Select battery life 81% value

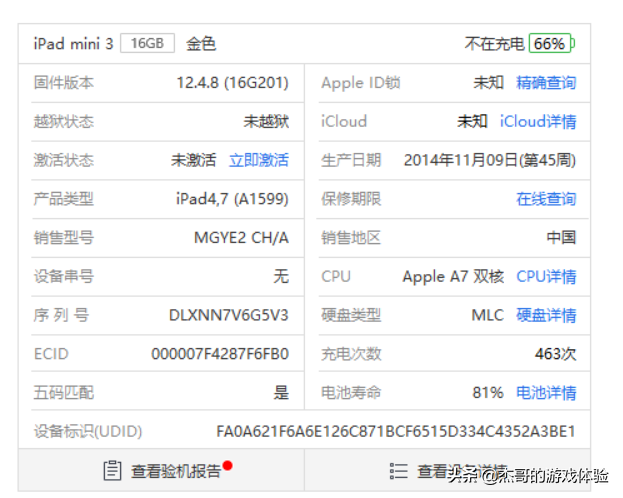[x=488, y=393]
